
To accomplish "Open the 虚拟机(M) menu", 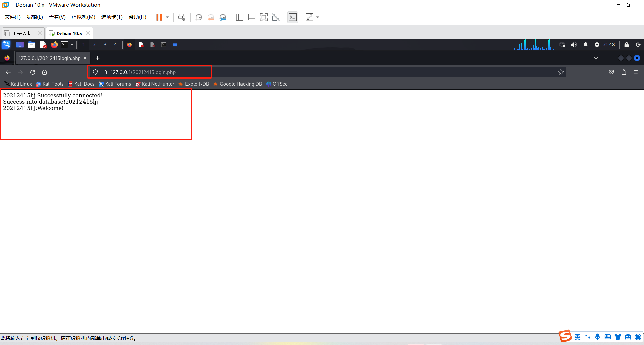I will coord(84,17).
